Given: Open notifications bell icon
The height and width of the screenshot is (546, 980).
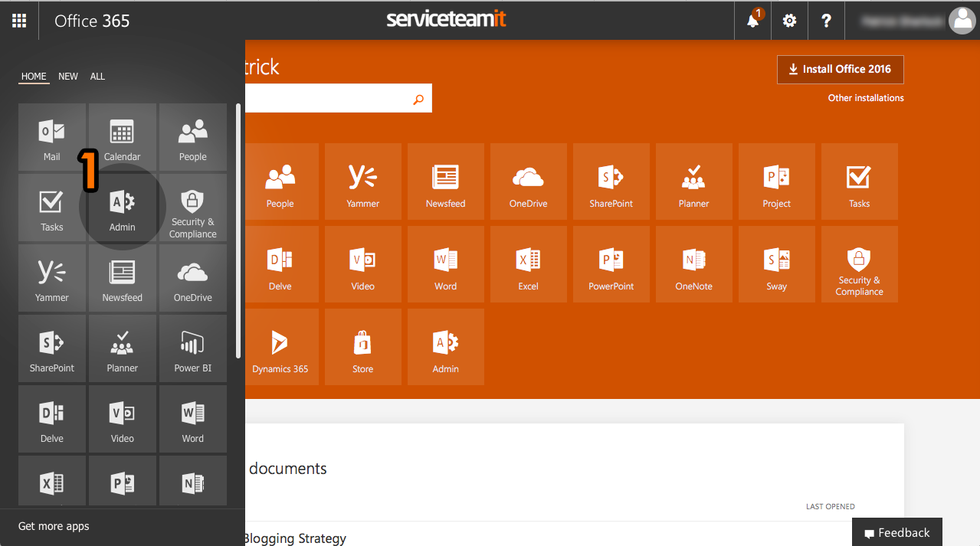Looking at the screenshot, I should click(753, 21).
